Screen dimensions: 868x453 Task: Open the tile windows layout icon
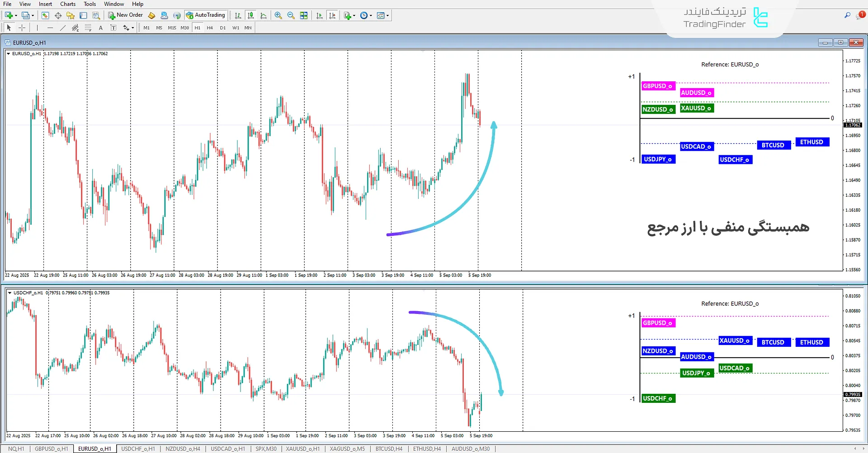point(304,15)
